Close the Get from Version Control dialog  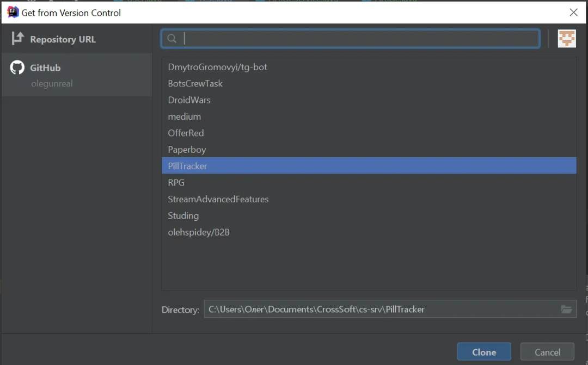(573, 13)
